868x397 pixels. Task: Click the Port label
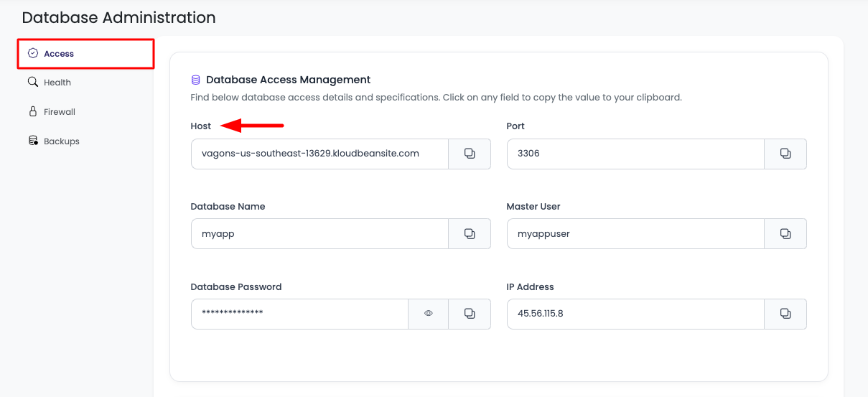click(515, 126)
